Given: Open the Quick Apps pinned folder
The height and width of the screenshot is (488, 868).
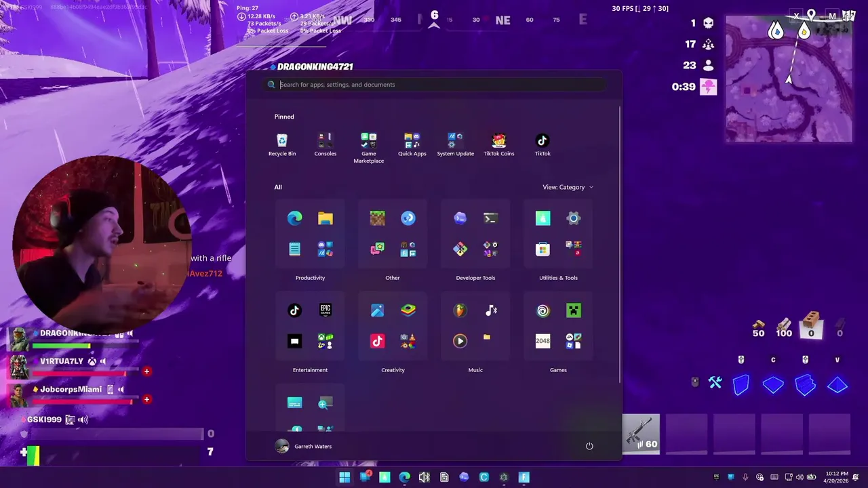Looking at the screenshot, I should (412, 144).
